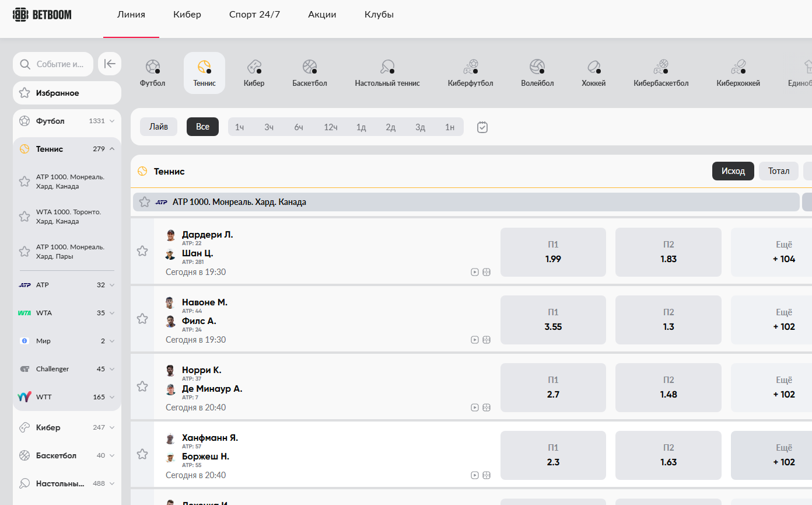The image size is (812, 505).
Task: Star ATP 1000 Монреаль Хард Канада in sidebar
Action: pyautogui.click(x=24, y=182)
